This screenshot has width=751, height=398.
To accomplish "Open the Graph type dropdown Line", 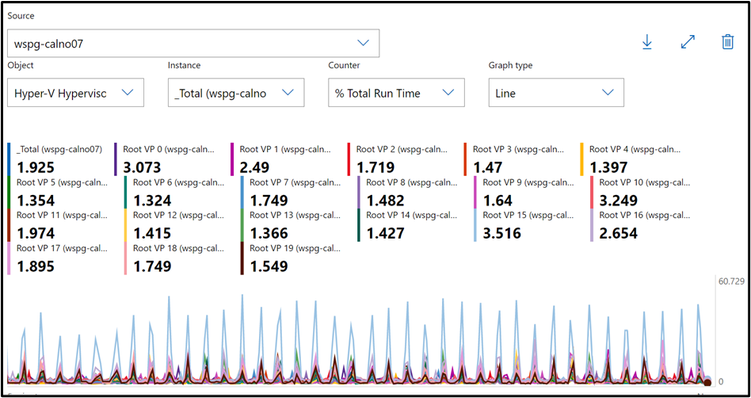I will (x=557, y=93).
